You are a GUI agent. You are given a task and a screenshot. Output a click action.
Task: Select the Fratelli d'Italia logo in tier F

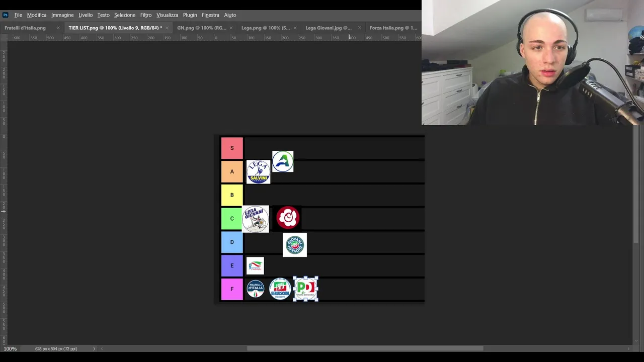pos(256,289)
